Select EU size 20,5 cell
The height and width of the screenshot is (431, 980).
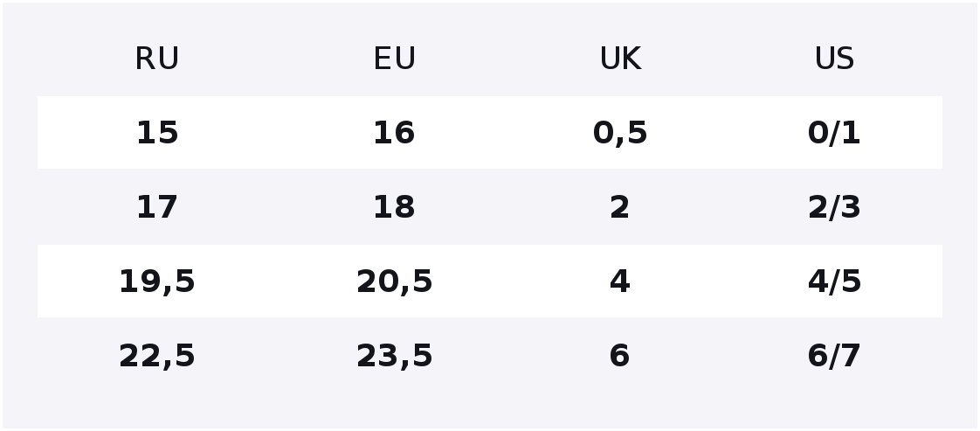pyautogui.click(x=395, y=282)
